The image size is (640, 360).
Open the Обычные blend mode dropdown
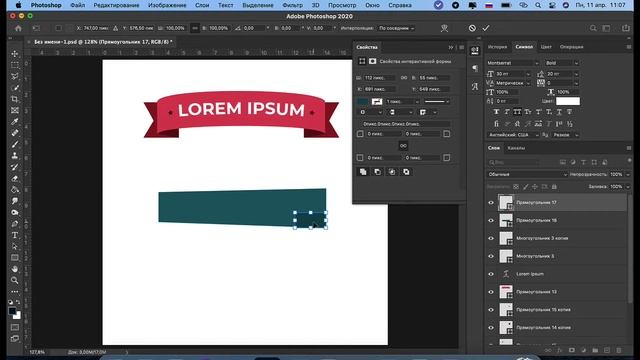click(x=527, y=174)
